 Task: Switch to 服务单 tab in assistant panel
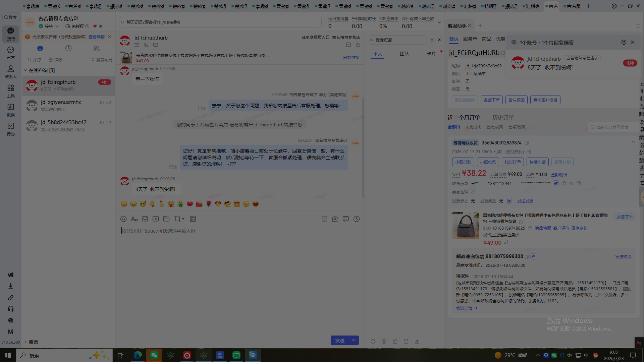click(470, 39)
